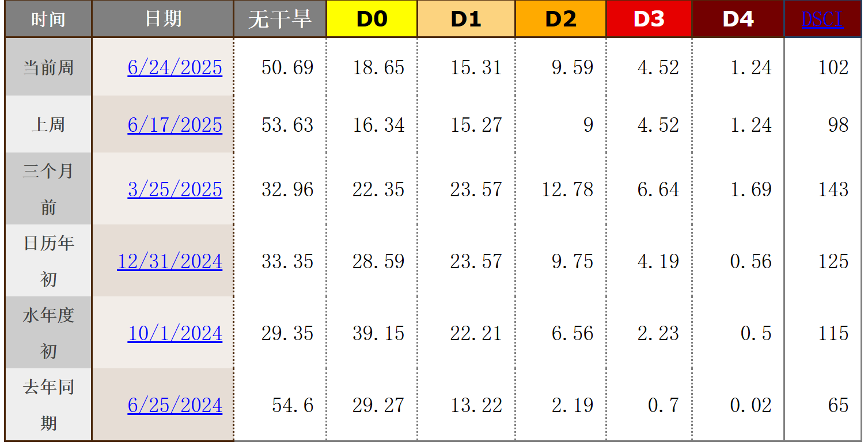Viewport: 868px width, 446px height.
Task: Click the yellow D0 header cell
Action: (372, 20)
